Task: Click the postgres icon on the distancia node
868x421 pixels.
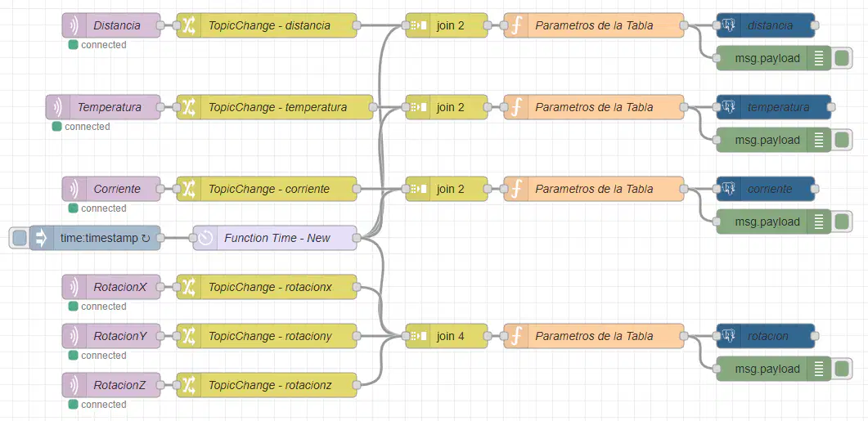Action: [x=728, y=25]
